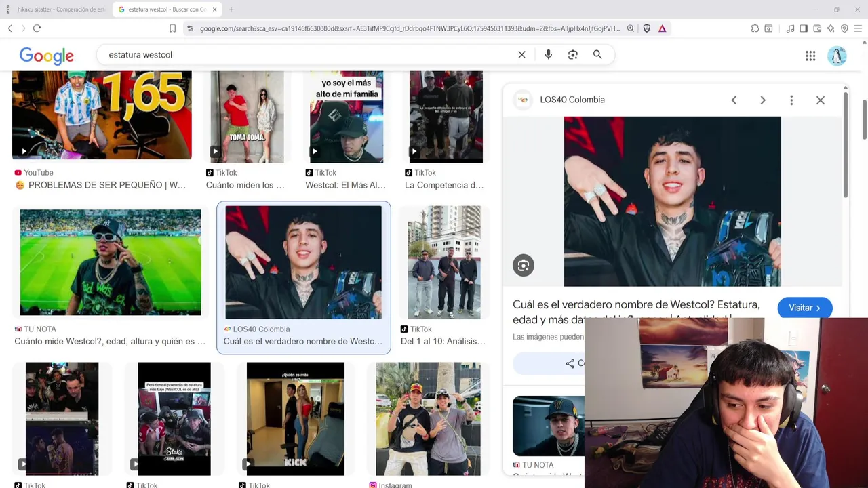The height and width of the screenshot is (488, 868).
Task: Open the LOS40 Colombia source link
Action: (x=572, y=100)
